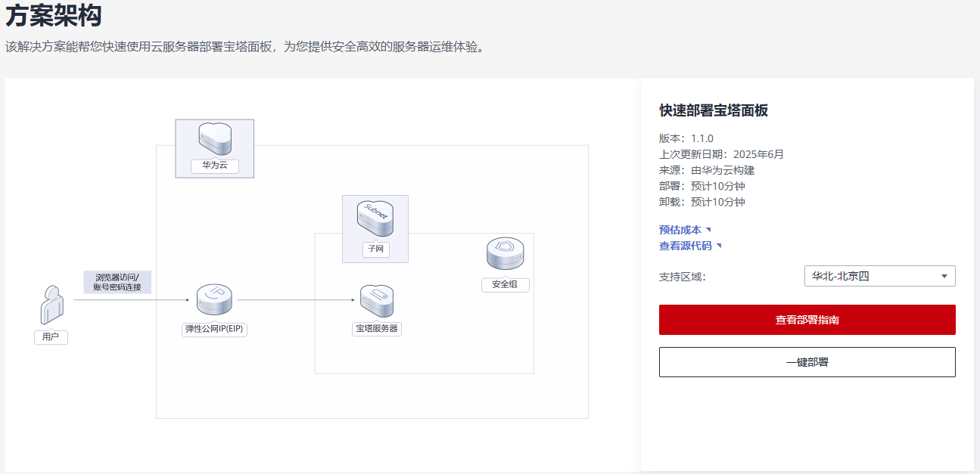Screen dimensions: 980x474
Task: Click the 安全组 label
Action: coord(506,285)
